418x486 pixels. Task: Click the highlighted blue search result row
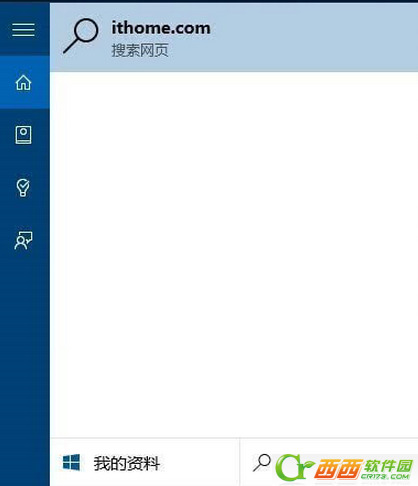(x=234, y=37)
